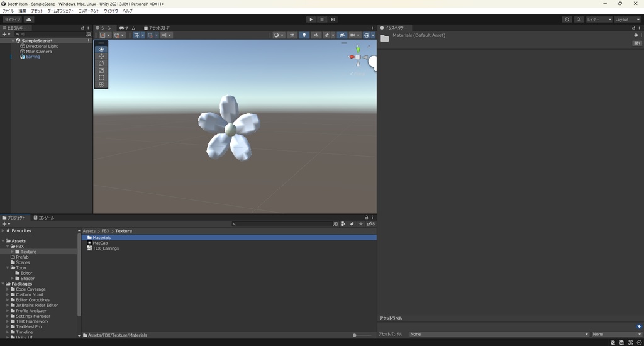Click the Step frame button

coord(333,20)
